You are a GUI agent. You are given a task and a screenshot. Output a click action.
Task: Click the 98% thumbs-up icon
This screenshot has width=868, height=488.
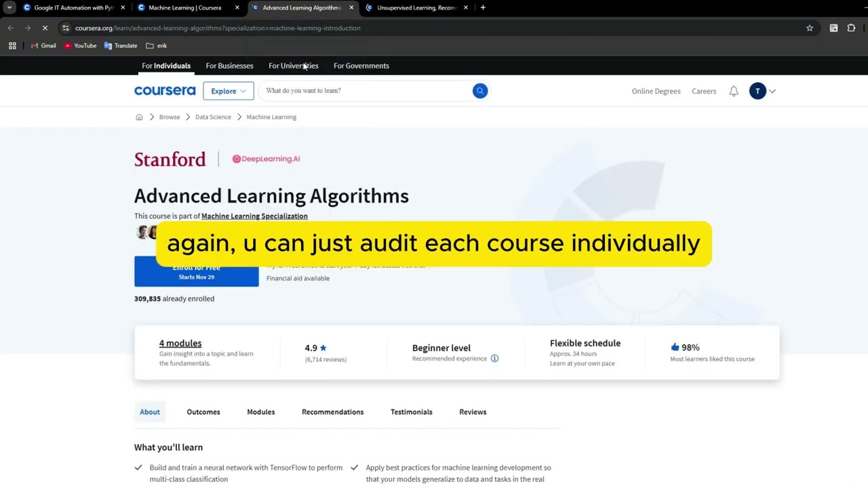pyautogui.click(x=675, y=347)
